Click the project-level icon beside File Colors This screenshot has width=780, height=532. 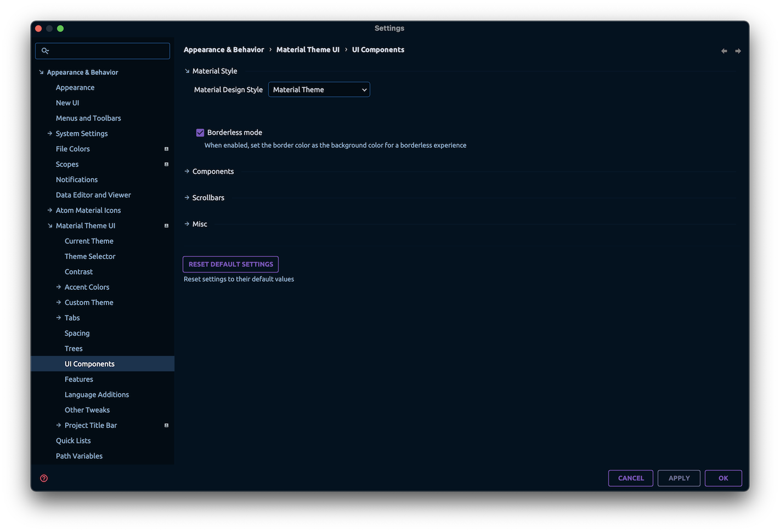(x=166, y=148)
